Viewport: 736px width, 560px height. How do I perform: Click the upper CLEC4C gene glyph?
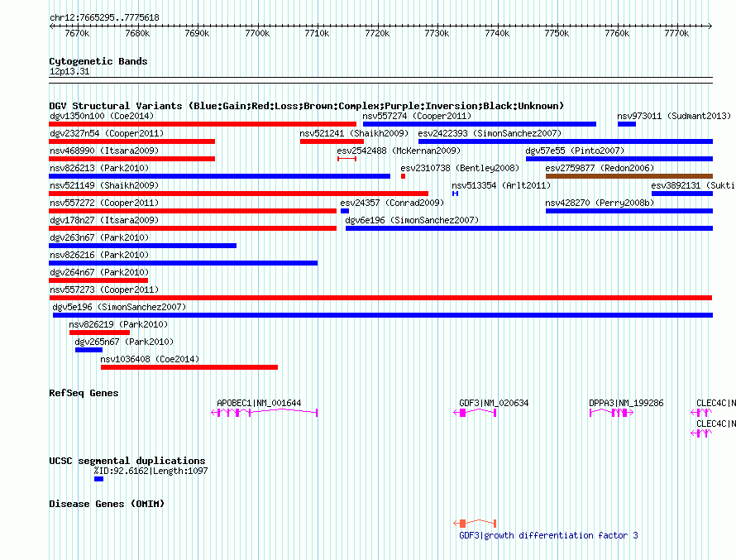click(x=701, y=413)
